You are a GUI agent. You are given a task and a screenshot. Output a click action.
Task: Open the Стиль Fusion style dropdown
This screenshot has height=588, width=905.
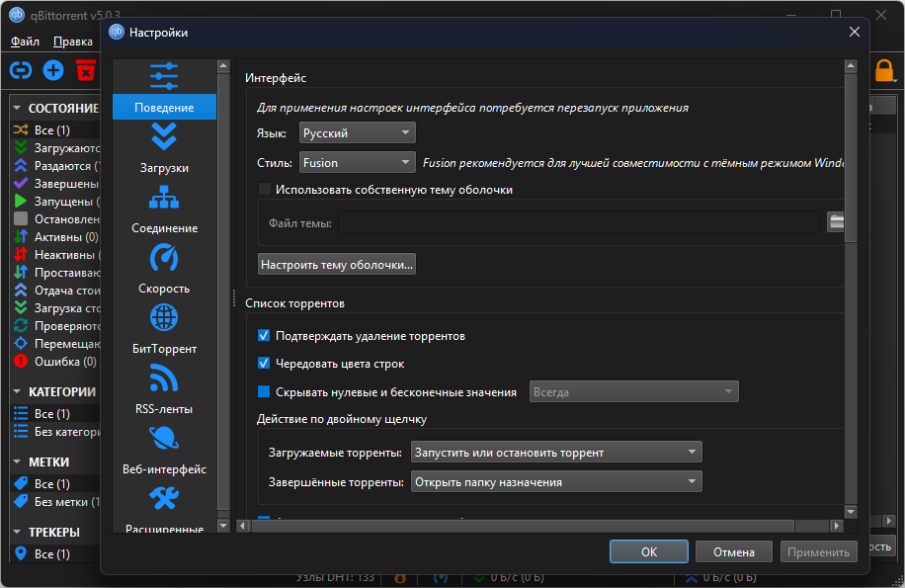357,163
